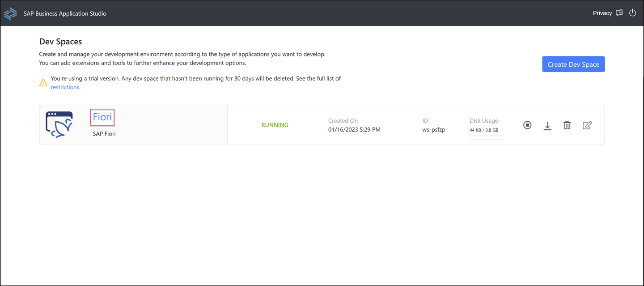Click the 44 KB / 3.8 GB usage text
Screen dimensions: 644x286
(484, 130)
